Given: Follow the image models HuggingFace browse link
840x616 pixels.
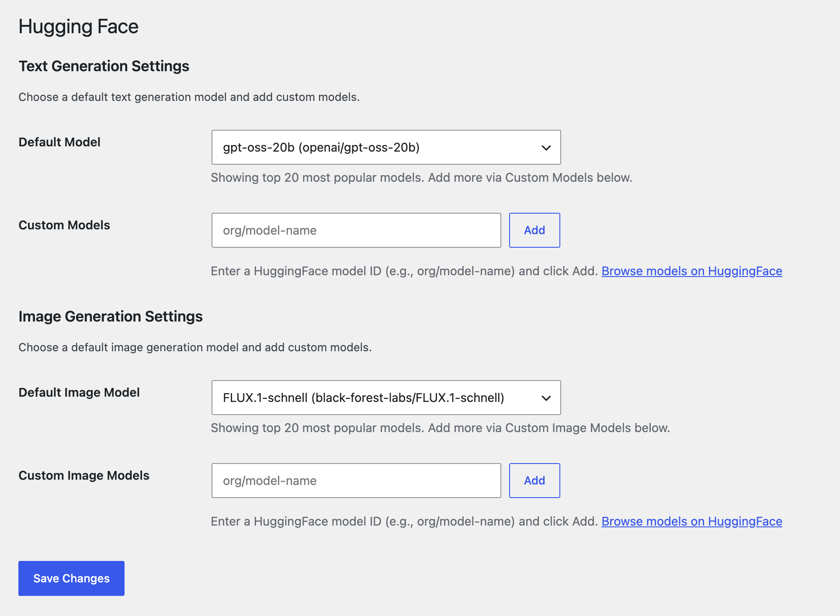Looking at the screenshot, I should click(x=691, y=521).
